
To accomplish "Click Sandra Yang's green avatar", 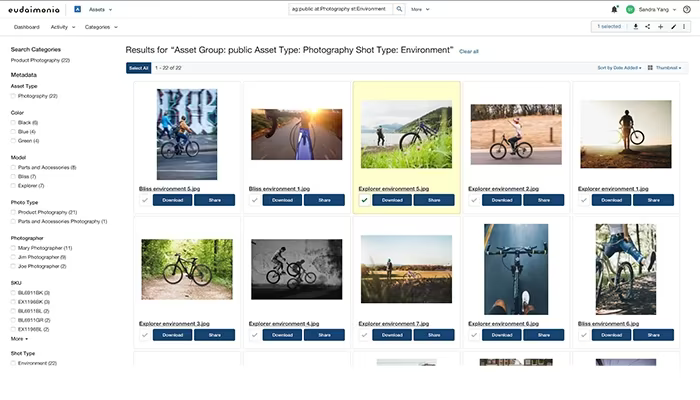I will point(630,9).
